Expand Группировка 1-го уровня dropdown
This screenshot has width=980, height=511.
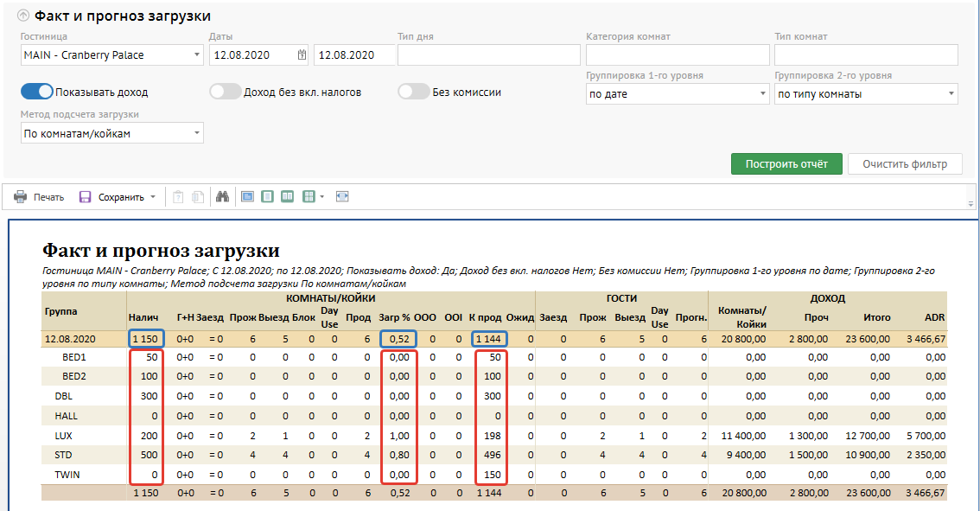point(678,94)
